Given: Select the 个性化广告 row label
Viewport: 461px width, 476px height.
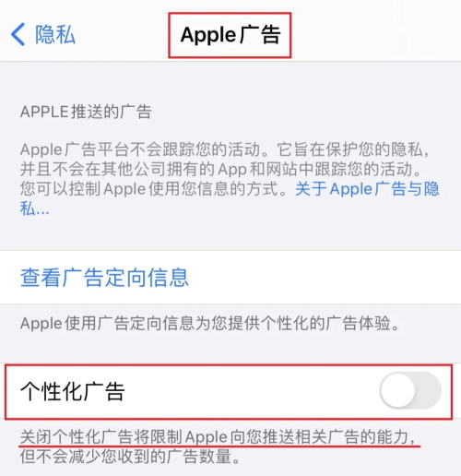Looking at the screenshot, I should 73,391.
